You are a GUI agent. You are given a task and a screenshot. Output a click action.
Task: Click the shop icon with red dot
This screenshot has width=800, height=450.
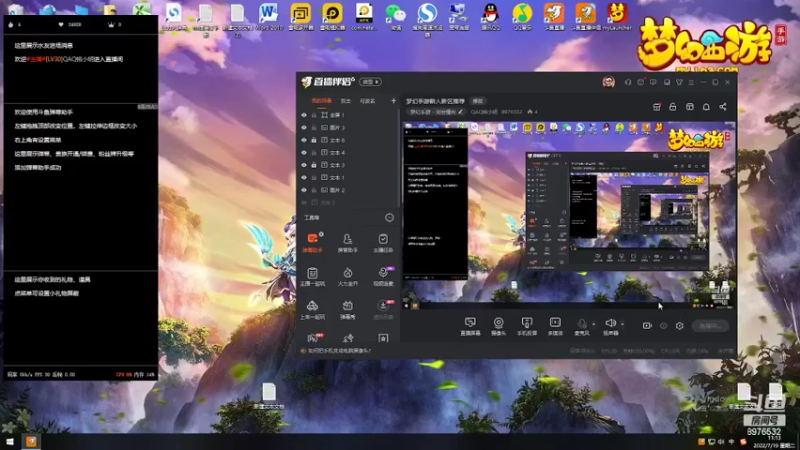coord(657,107)
